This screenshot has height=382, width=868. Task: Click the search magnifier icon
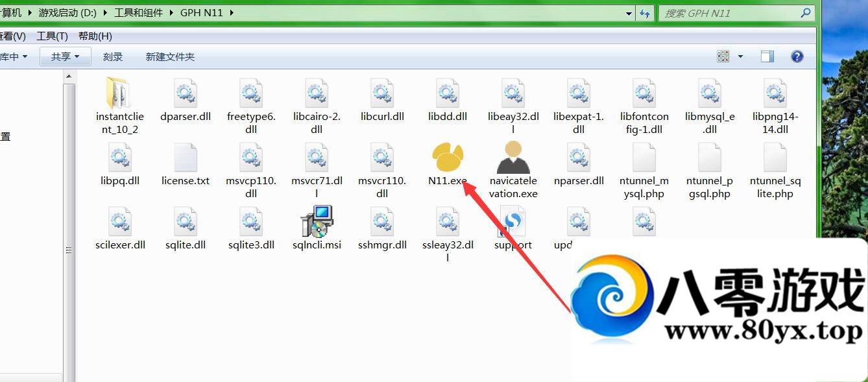click(x=805, y=12)
